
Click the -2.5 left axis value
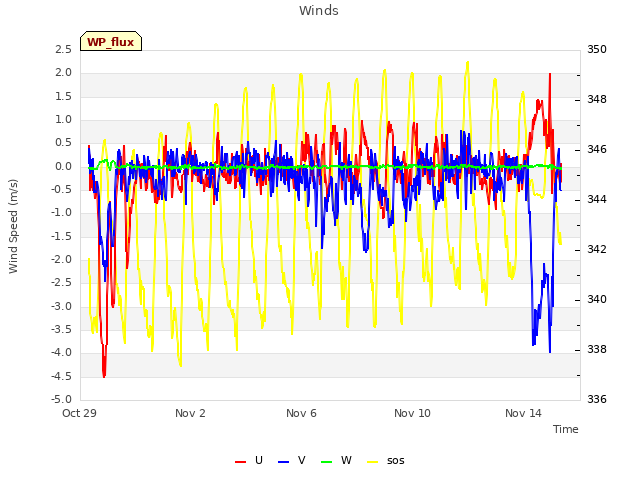[61, 282]
